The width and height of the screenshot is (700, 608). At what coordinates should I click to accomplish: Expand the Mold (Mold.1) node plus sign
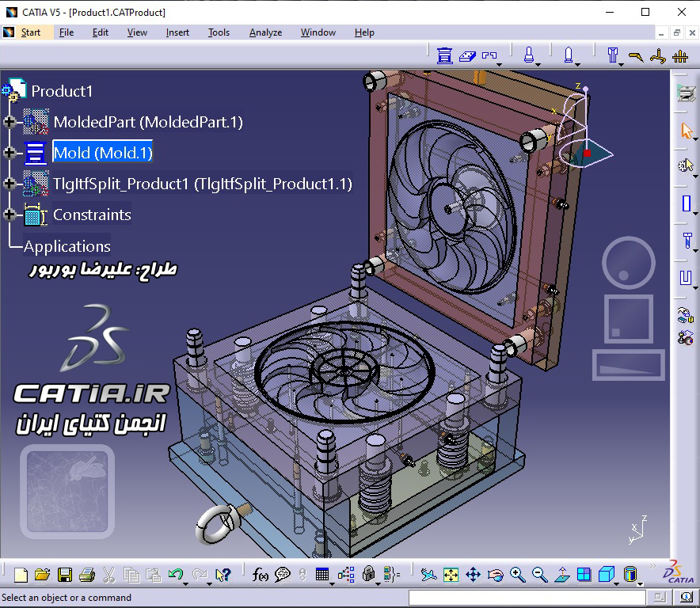point(9,153)
